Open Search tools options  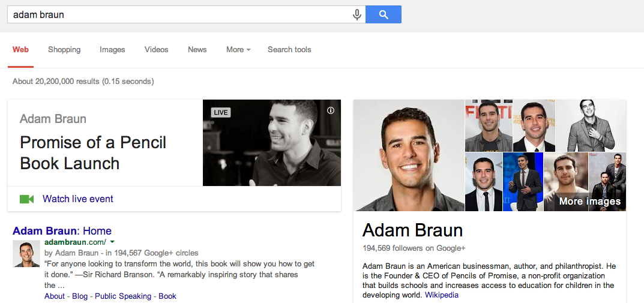pyautogui.click(x=289, y=50)
